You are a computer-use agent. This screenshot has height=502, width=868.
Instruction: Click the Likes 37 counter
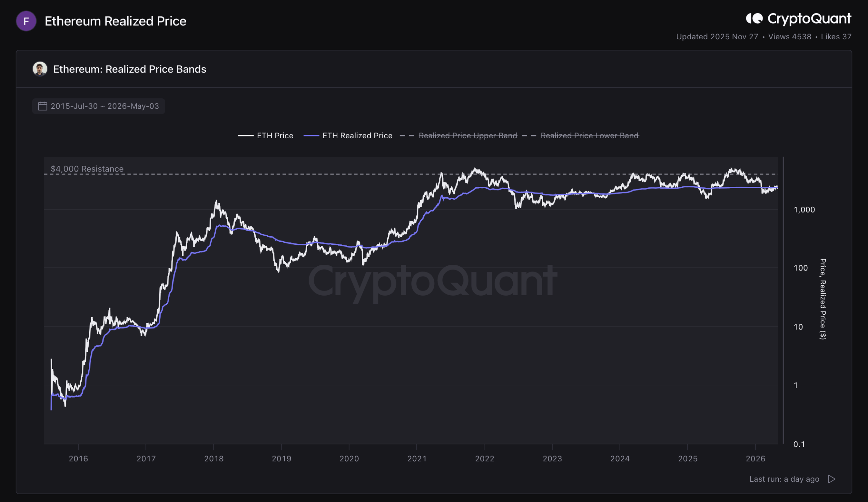point(836,37)
